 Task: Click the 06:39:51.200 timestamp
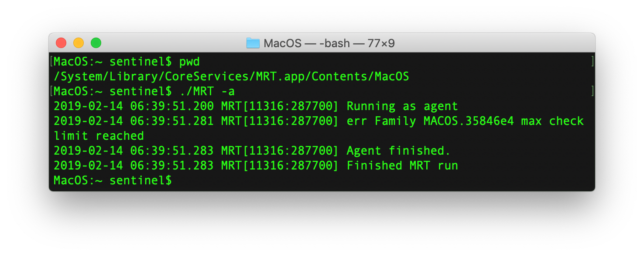tap(172, 106)
